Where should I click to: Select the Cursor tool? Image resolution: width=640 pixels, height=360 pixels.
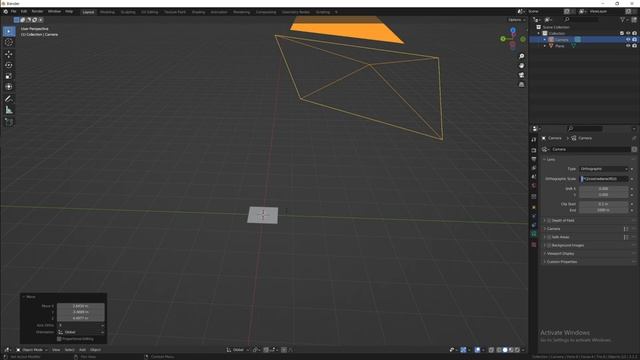(9, 42)
